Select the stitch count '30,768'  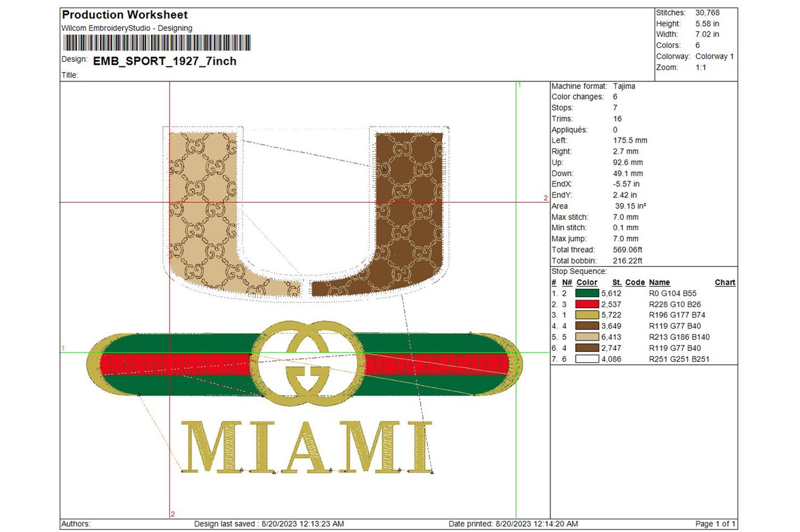(707, 13)
